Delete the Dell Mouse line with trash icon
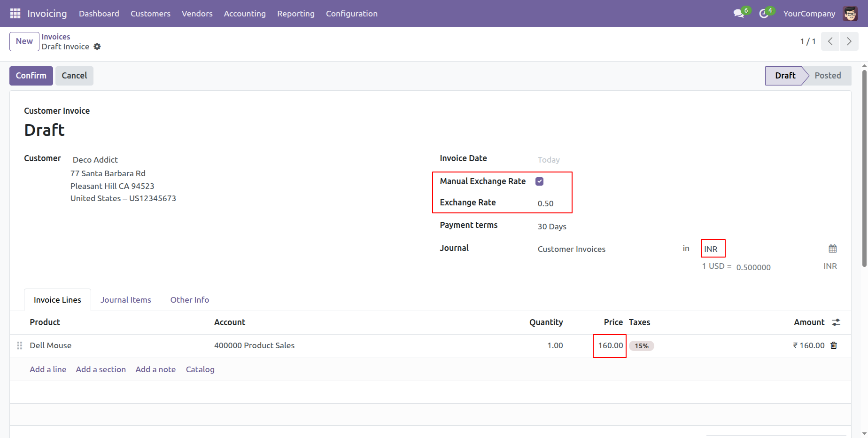 [x=834, y=345]
